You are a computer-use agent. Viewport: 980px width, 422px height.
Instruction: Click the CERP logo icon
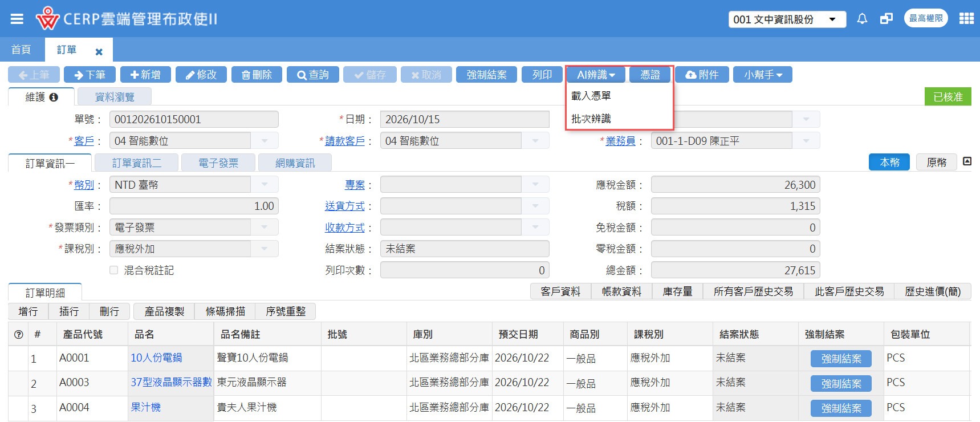coord(47,18)
